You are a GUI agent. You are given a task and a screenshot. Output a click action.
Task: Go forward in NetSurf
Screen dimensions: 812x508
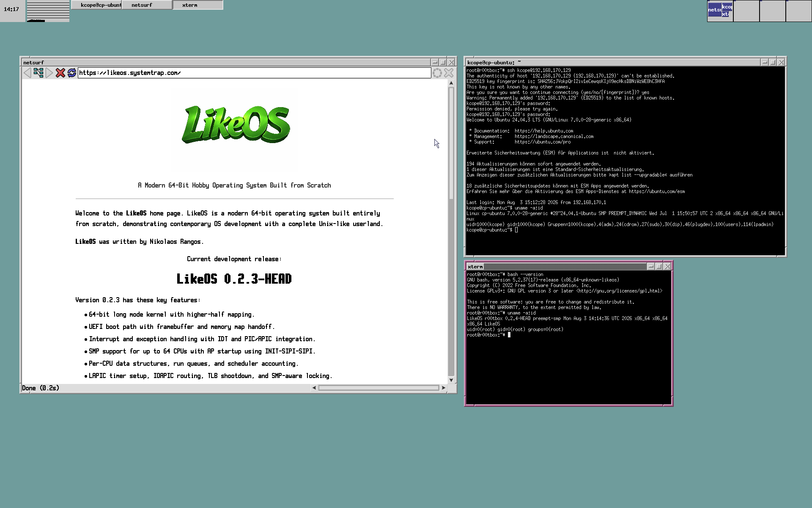[49, 73]
